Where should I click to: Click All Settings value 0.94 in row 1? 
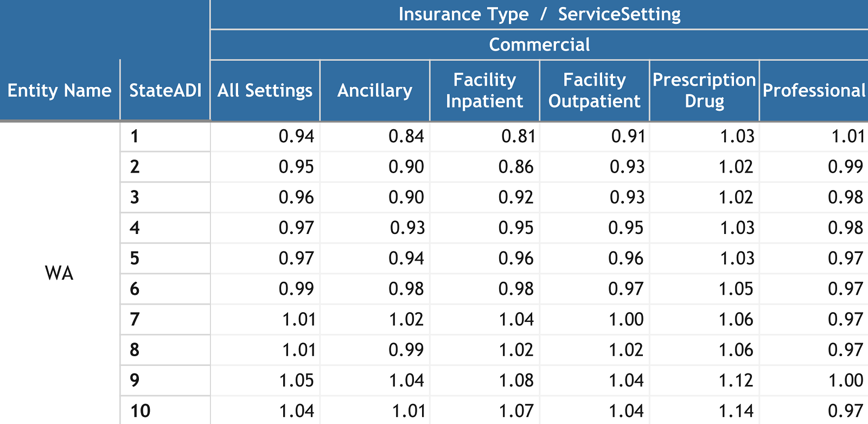296,136
